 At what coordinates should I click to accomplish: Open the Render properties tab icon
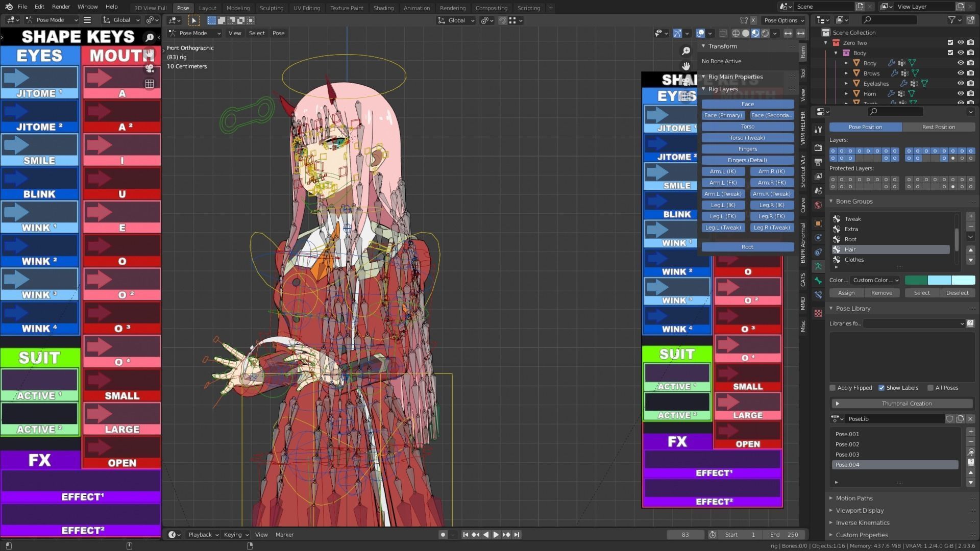pos(818,147)
